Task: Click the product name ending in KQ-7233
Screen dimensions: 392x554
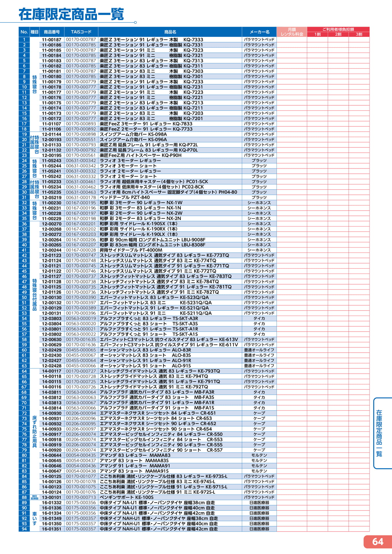Action: (x=151, y=82)
